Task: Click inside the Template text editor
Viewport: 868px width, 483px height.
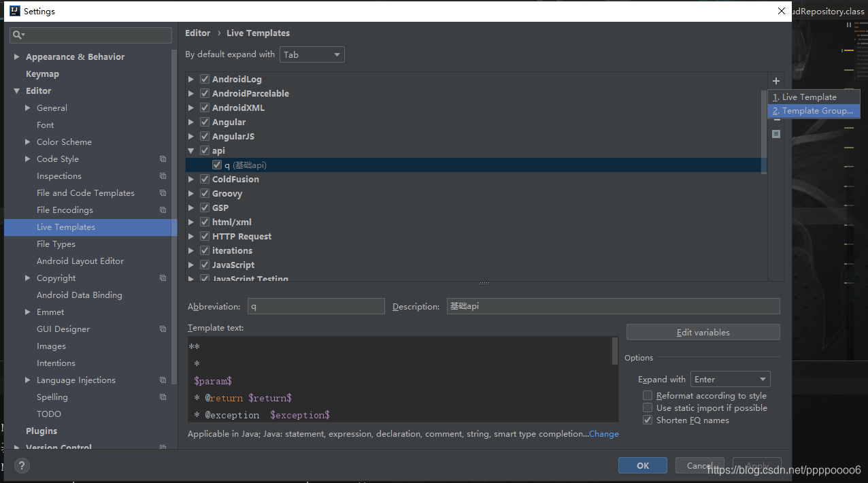Action: point(399,380)
